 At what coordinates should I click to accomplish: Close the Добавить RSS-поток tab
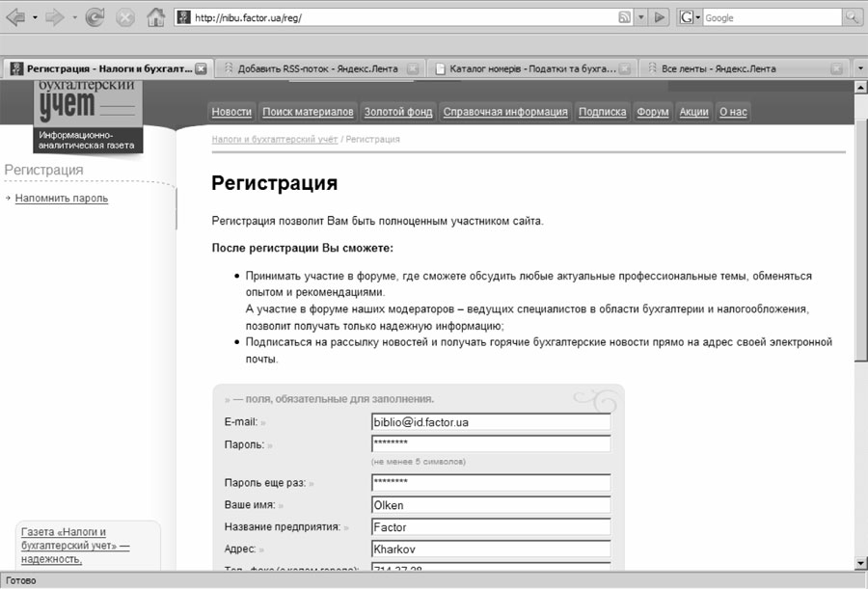coord(412,68)
